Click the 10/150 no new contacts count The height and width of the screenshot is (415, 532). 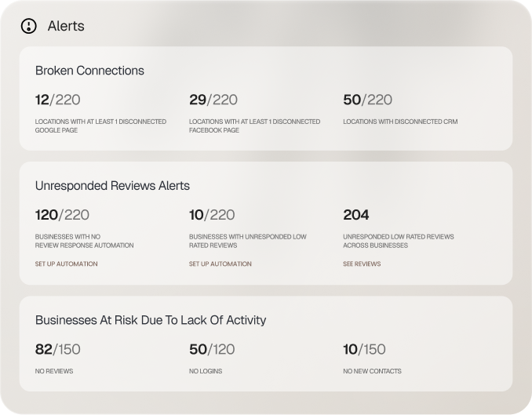(x=364, y=349)
